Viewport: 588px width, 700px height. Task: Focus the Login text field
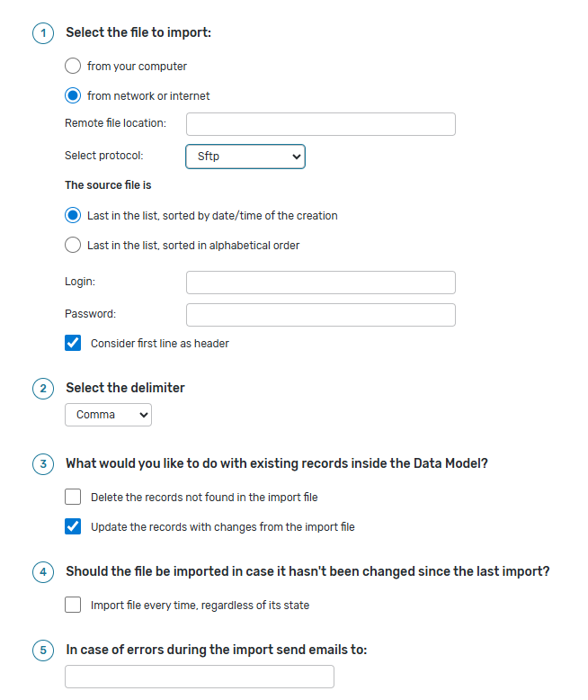pos(320,283)
